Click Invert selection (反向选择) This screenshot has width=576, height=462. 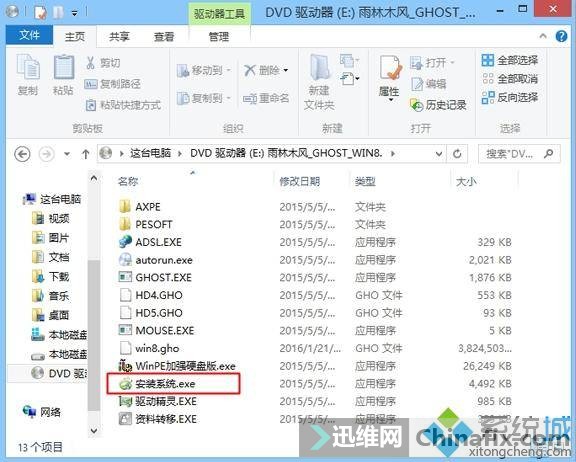click(x=510, y=97)
